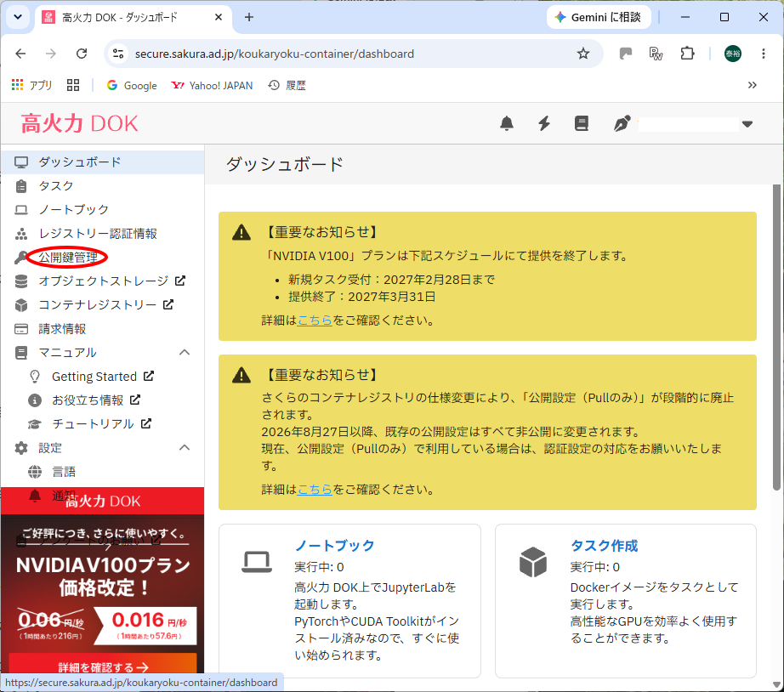The image size is (784, 692).
Task: Open the tab search dropdown arrow
Action: coord(18,17)
